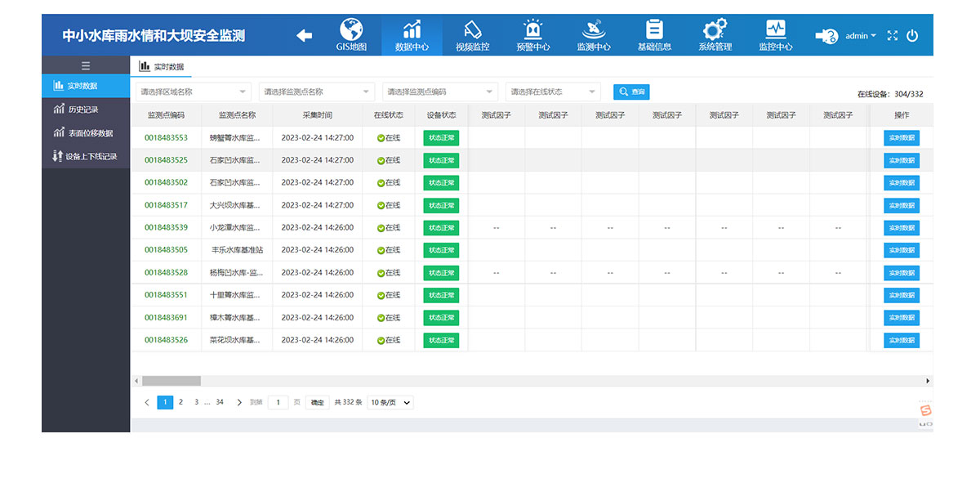The image size is (980, 492).
Task: Open the 10条/页 page size selector
Action: pyautogui.click(x=391, y=402)
